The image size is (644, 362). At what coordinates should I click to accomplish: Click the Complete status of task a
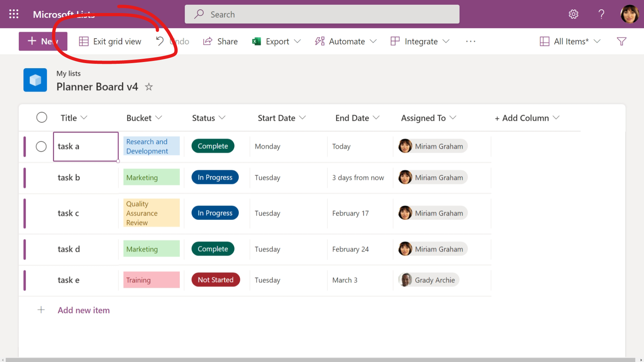click(x=213, y=146)
